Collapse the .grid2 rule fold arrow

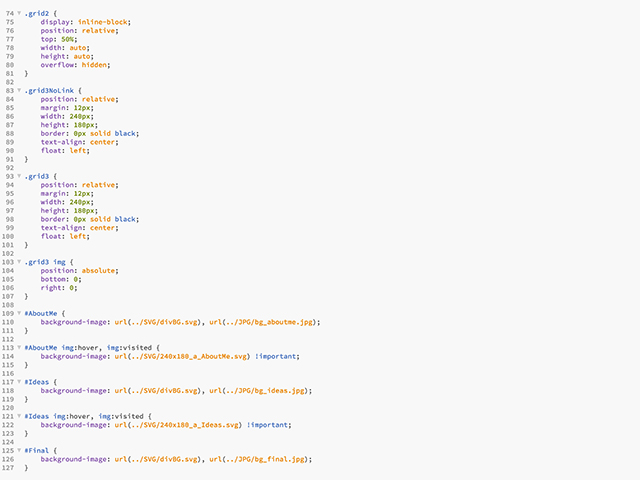(19, 13)
